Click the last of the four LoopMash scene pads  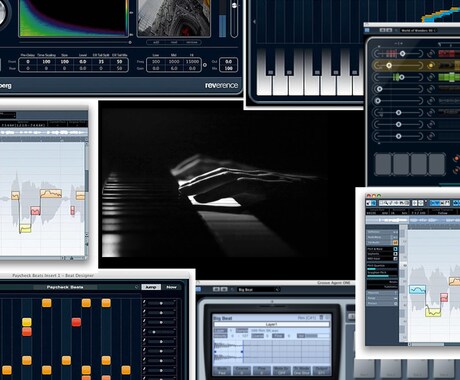[436, 164]
